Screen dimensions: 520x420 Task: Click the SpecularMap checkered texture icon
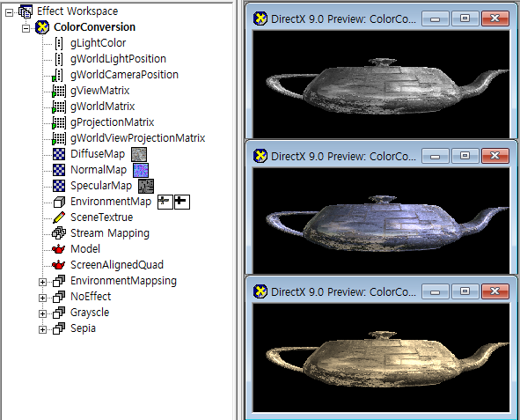click(x=59, y=186)
